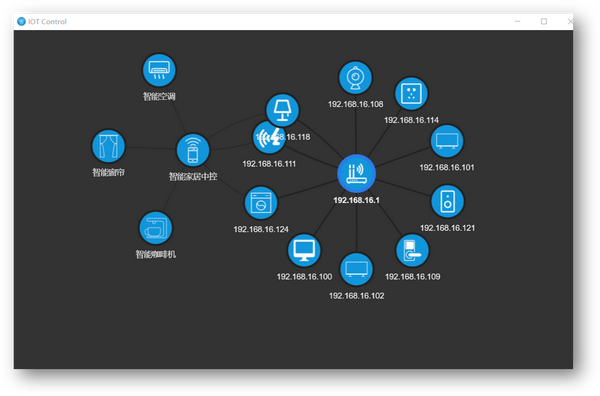This screenshot has width=600, height=396.
Task: Select the TV icon 192.168.16.101
Action: (447, 141)
